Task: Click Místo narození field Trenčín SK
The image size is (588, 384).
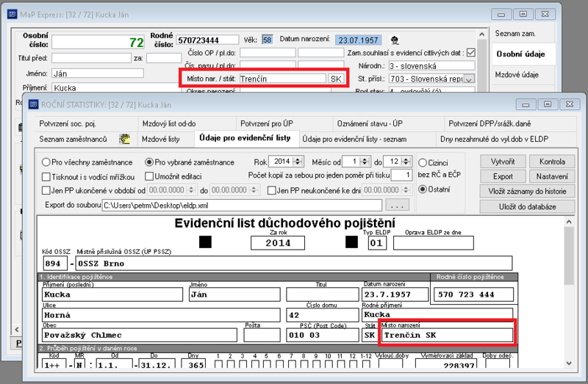Action: 447,335
